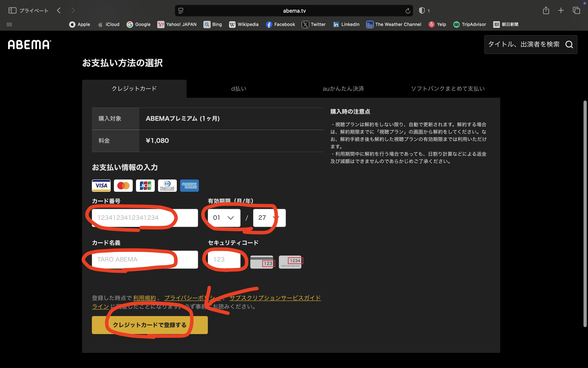The height and width of the screenshot is (368, 588).
Task: Open the Facebook bookmark
Action: click(280, 24)
